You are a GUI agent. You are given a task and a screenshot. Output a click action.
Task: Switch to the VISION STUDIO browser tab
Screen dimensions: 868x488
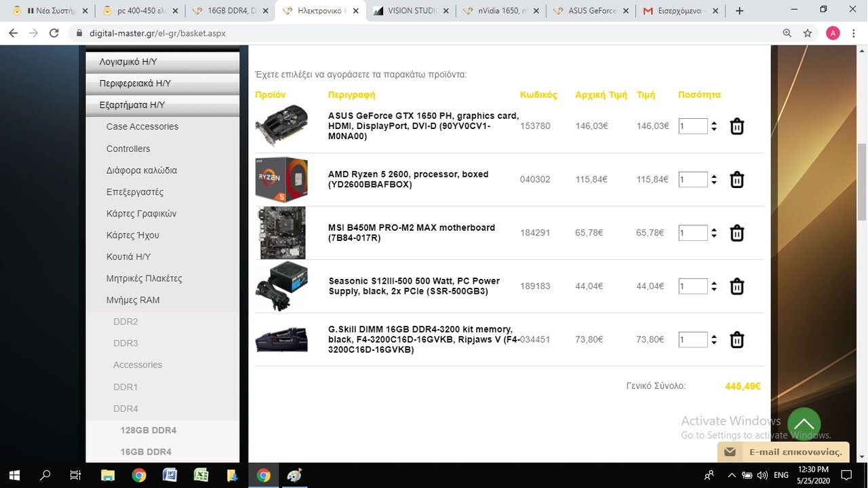(x=410, y=11)
